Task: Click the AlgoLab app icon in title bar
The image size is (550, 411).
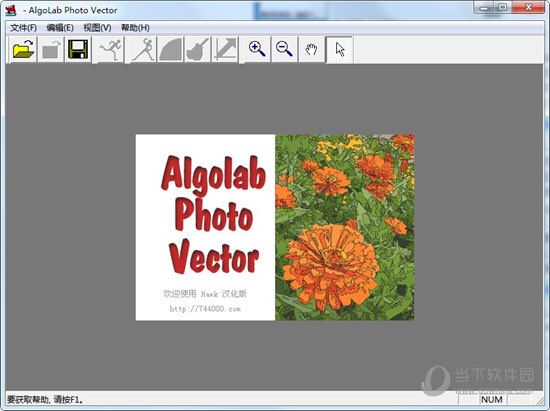Action: point(11,10)
